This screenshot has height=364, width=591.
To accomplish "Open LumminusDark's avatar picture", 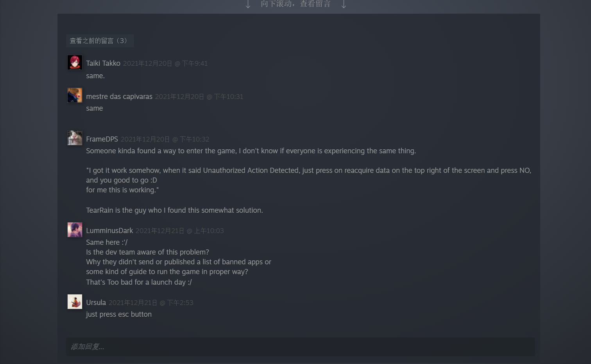I will [x=75, y=230].
